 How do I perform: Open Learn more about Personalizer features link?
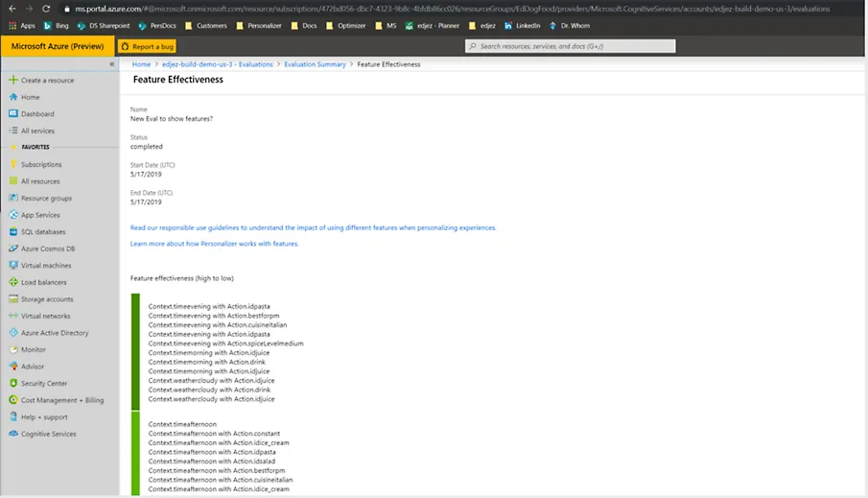coord(214,244)
